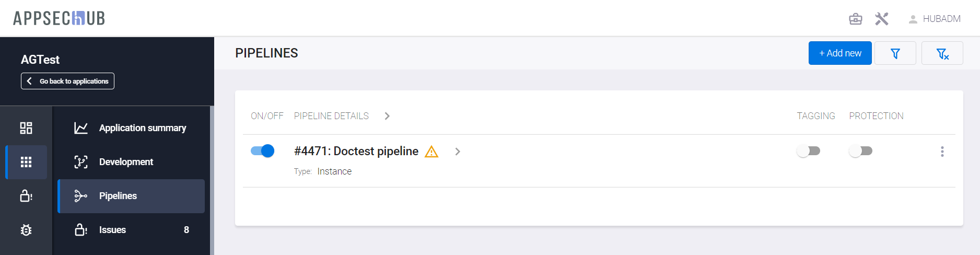Click the Add new button
980x255 pixels.
[839, 53]
